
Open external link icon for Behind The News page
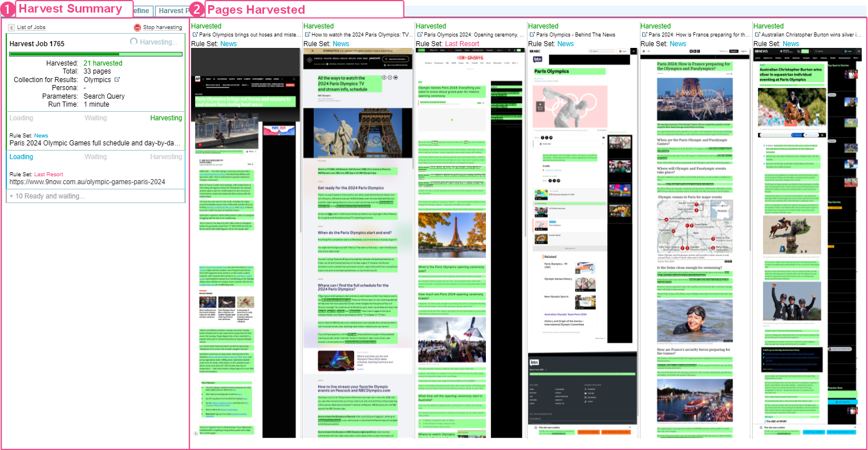[x=532, y=35]
